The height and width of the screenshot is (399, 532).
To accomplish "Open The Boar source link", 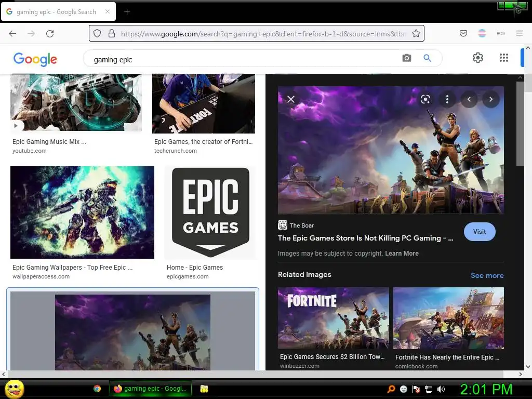I will tap(296, 225).
